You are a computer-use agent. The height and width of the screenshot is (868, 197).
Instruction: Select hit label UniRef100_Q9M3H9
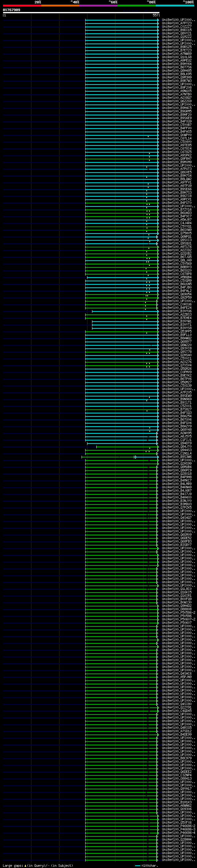tap(176, 77)
